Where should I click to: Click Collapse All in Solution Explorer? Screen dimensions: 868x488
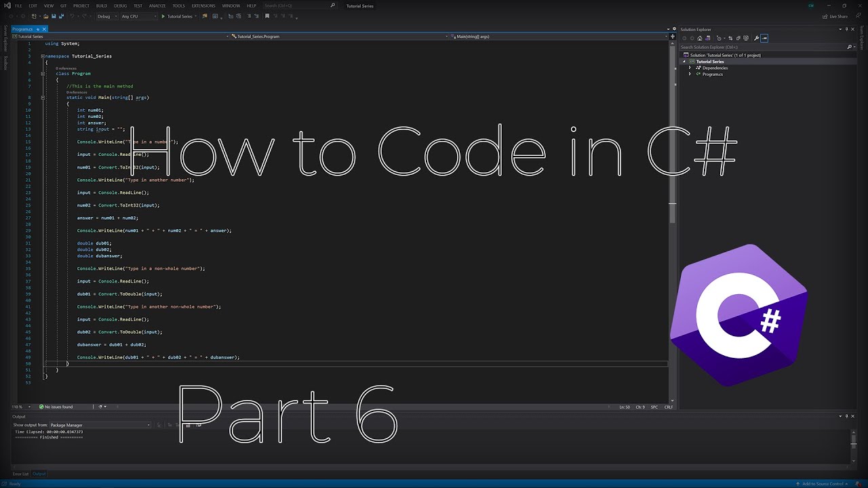point(738,38)
